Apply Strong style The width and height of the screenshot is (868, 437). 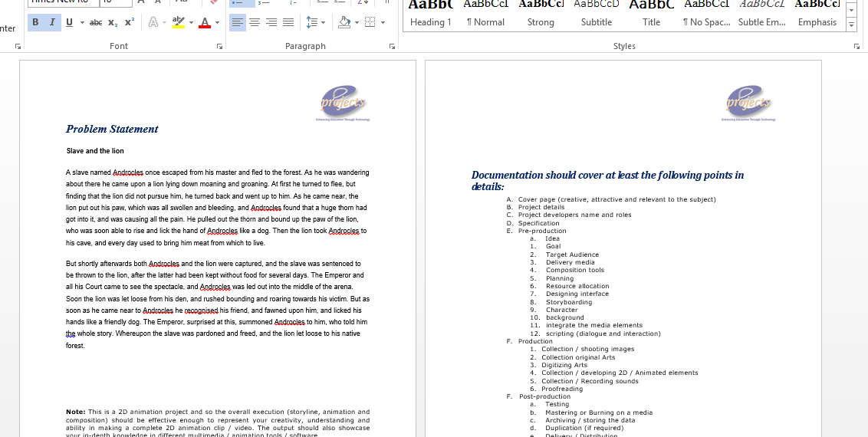point(541,15)
